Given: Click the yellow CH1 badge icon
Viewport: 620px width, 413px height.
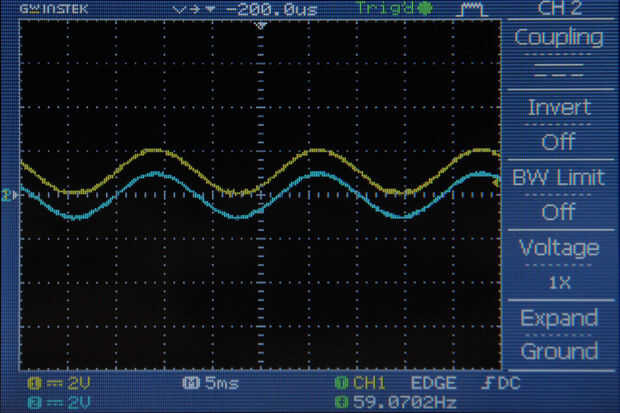Looking at the screenshot, I should pyautogui.click(x=35, y=383).
